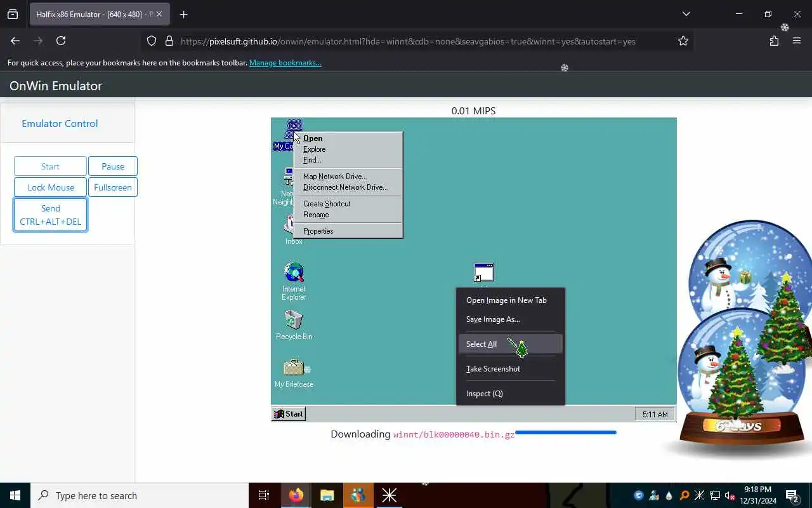
Task: Close the Halfix x86 Emulator tab
Action: point(159,14)
